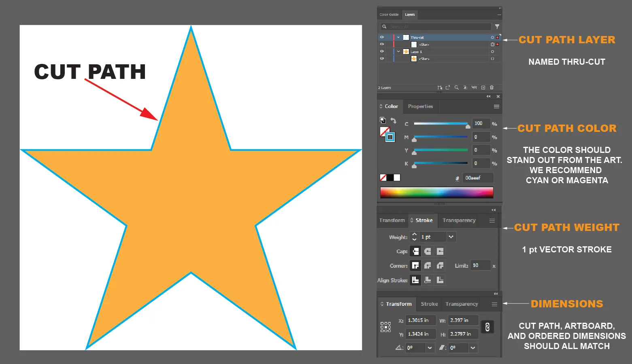The width and height of the screenshot is (632, 364).
Task: Create a new layer in Layers panel
Action: tap(483, 87)
